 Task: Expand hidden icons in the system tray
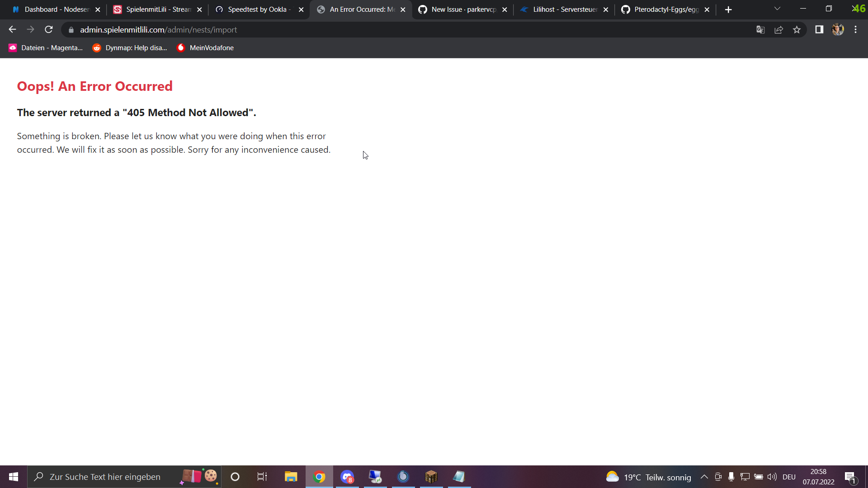704,477
